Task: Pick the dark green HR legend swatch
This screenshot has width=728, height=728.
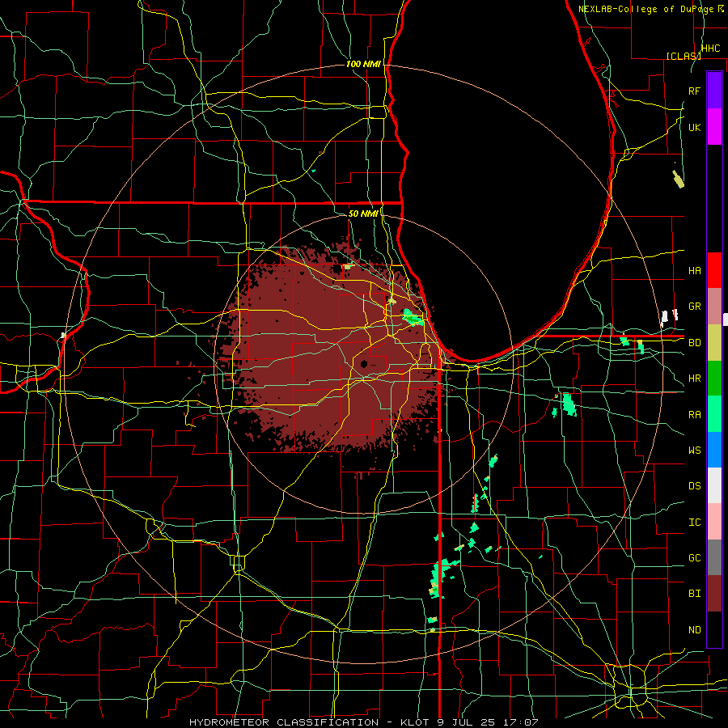Action: pos(714,379)
